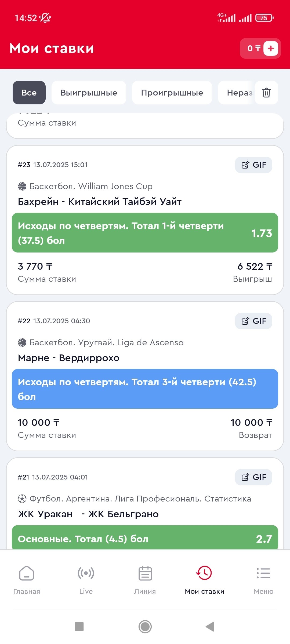Create GIF for bet #22

[253, 321]
